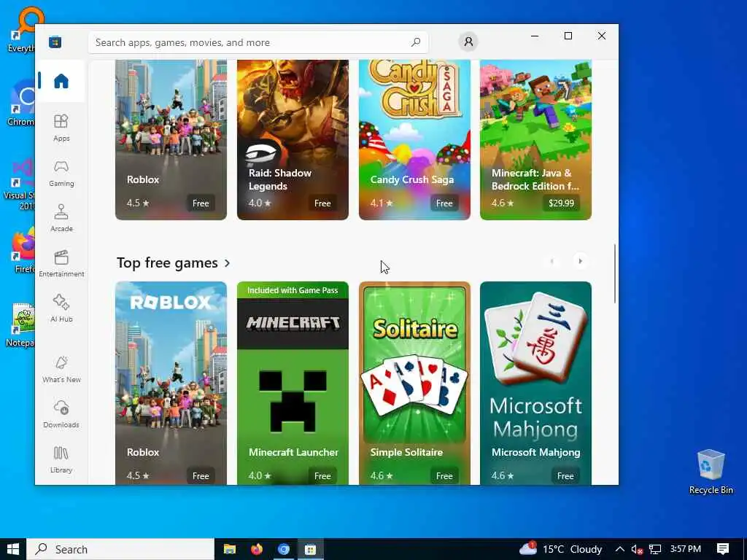This screenshot has height=560, width=747.
Task: Click Free button on Raid: Shadow Legends
Action: [x=322, y=203]
